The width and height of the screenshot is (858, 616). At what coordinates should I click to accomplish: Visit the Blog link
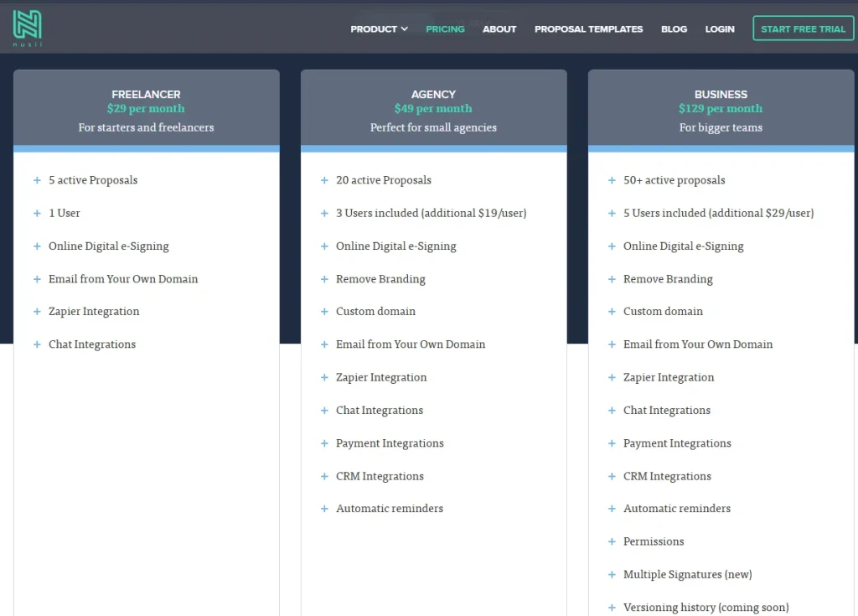pyautogui.click(x=674, y=29)
